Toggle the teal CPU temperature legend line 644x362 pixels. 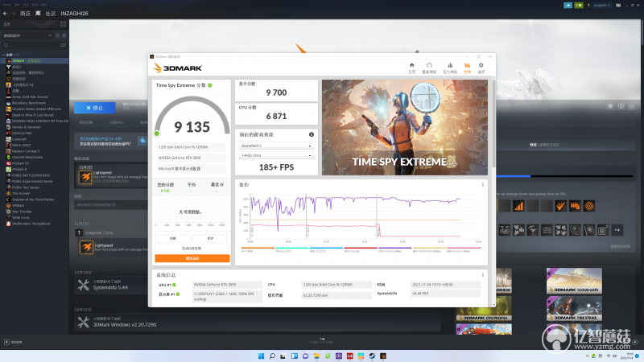pyautogui.click(x=292, y=249)
